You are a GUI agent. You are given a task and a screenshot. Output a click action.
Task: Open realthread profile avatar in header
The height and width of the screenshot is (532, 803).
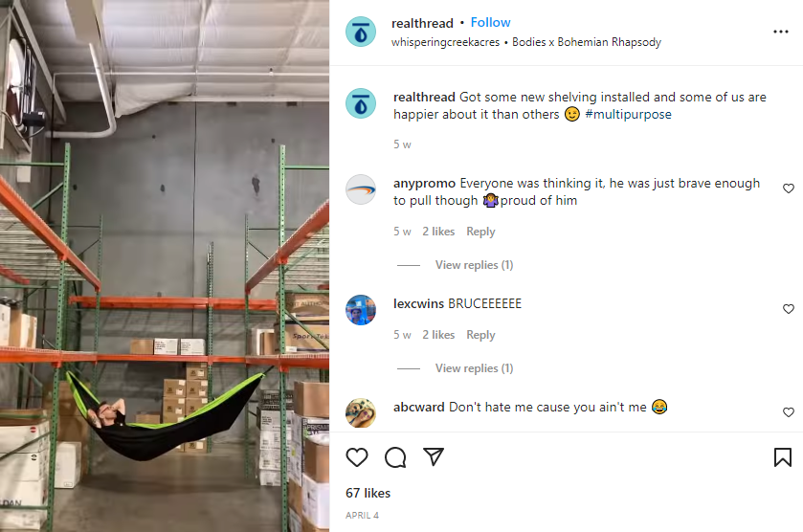pyautogui.click(x=361, y=32)
